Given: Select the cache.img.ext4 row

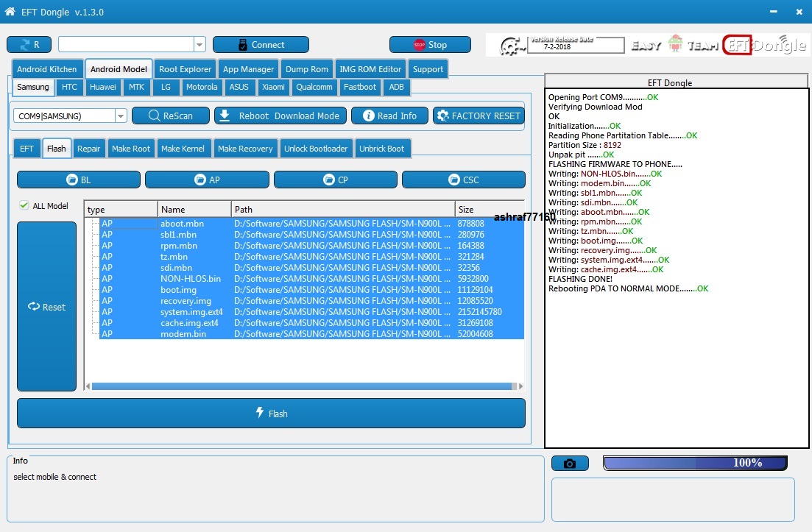Looking at the screenshot, I should click(x=311, y=323).
